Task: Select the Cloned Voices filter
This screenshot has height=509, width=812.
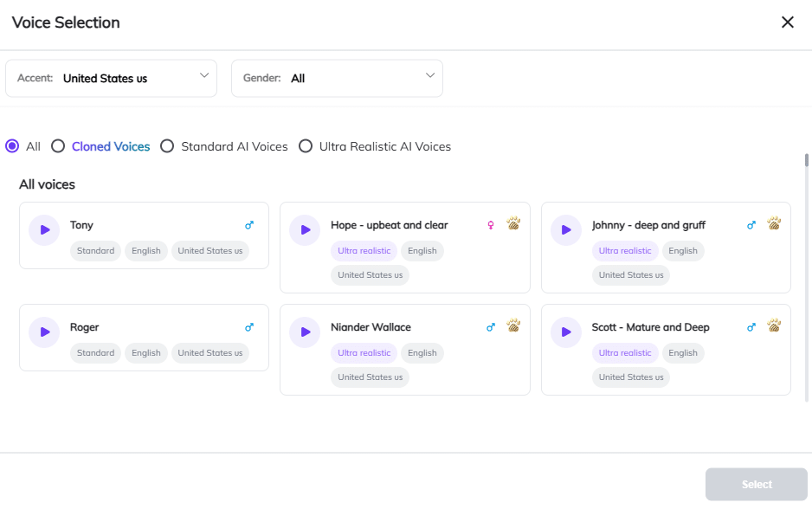Action: pos(58,146)
